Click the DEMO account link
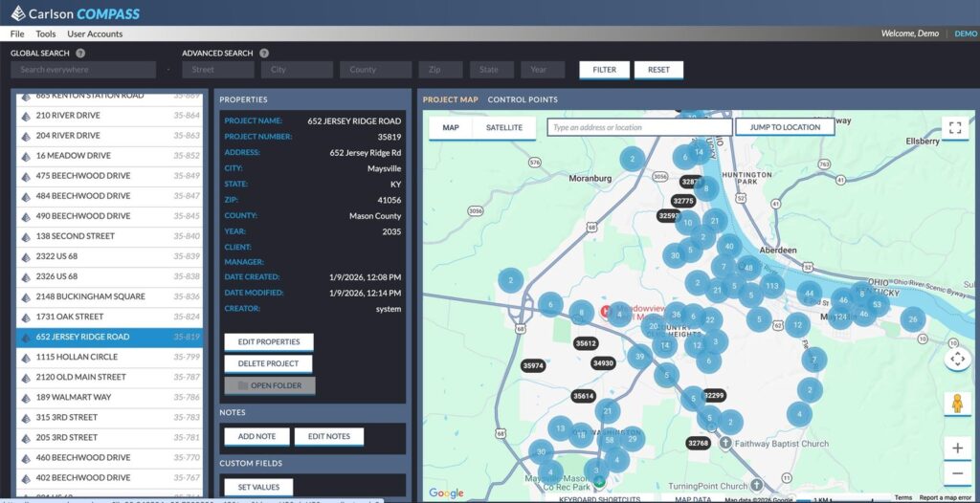 tap(965, 33)
